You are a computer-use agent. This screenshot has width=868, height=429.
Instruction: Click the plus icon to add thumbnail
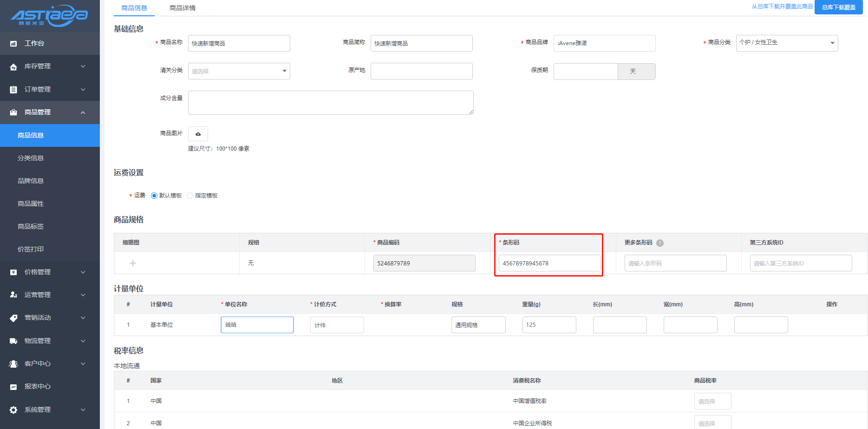[x=133, y=263]
